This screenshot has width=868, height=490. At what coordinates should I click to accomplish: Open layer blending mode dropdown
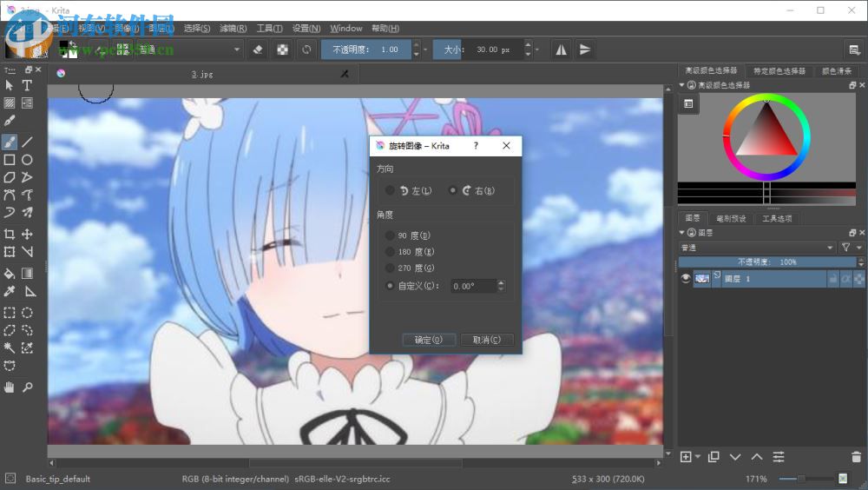(x=757, y=248)
